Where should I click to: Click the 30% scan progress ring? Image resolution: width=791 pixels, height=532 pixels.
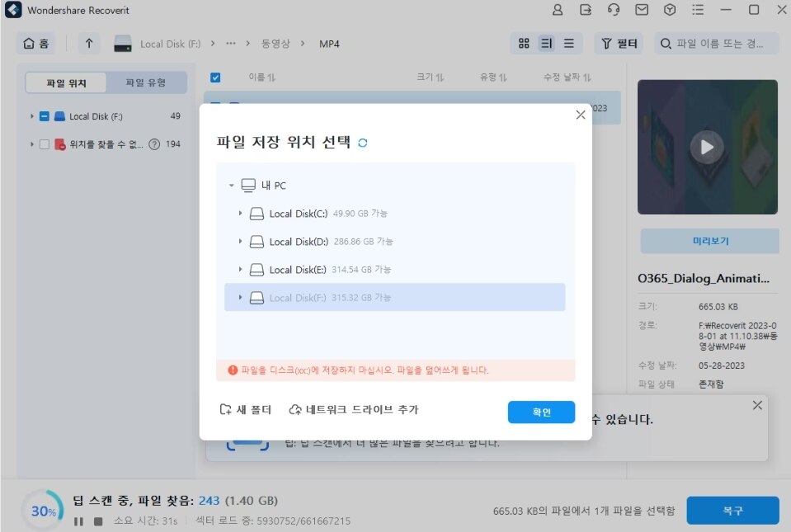click(x=44, y=511)
